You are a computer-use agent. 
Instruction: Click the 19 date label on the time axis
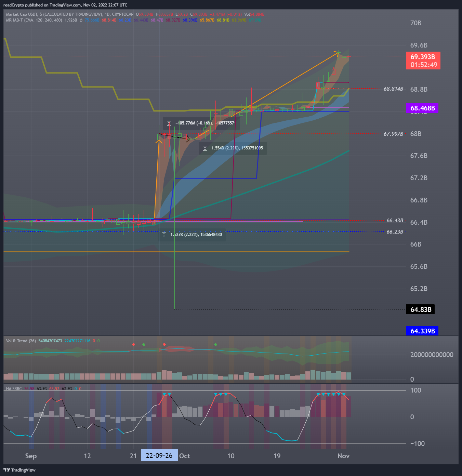click(277, 456)
